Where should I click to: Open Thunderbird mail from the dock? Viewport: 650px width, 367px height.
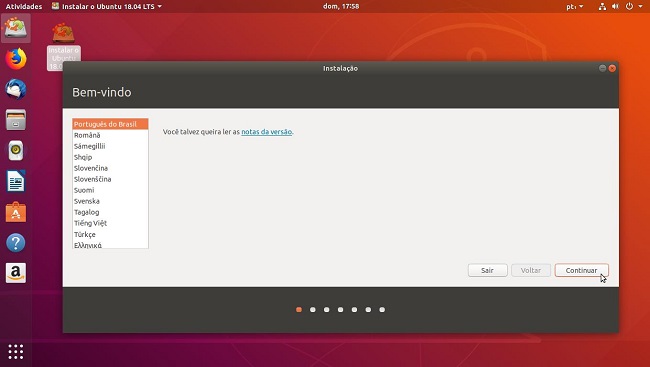pos(16,90)
